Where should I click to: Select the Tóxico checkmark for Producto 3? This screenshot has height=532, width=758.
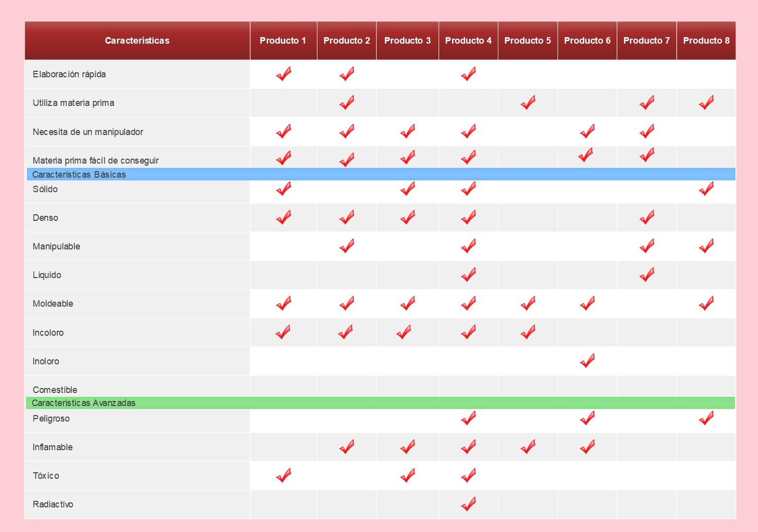click(x=407, y=475)
